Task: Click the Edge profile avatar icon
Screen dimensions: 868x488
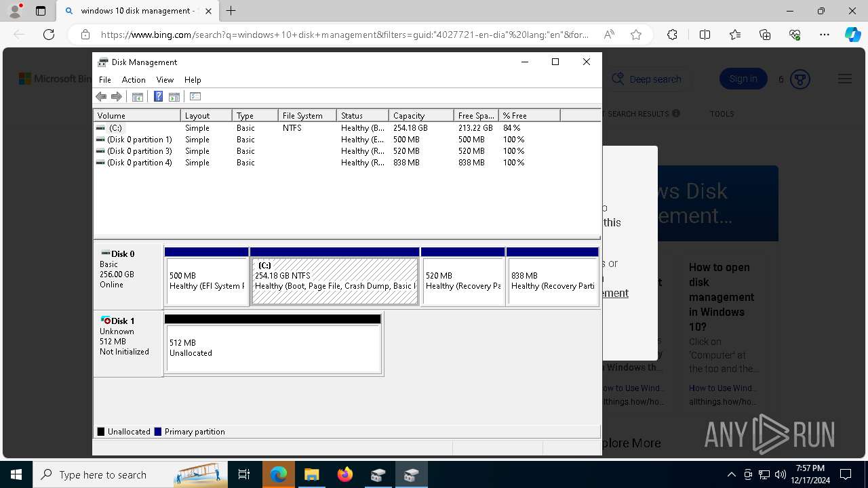Action: pyautogui.click(x=15, y=11)
